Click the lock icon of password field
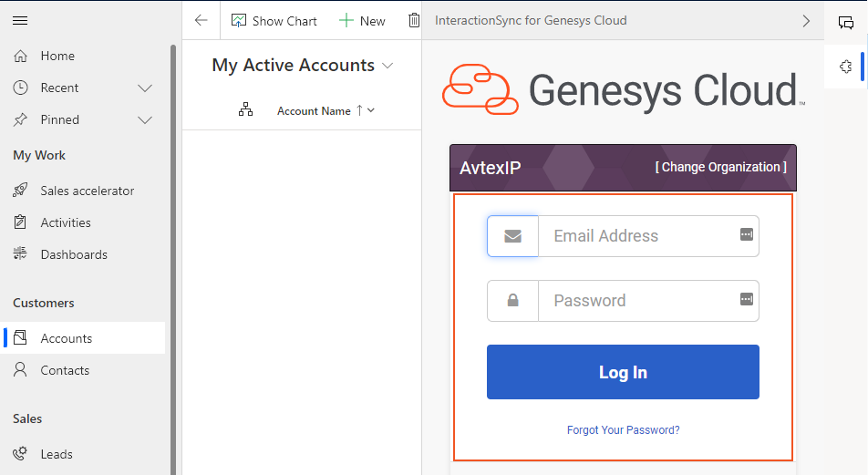868x475 pixels. (x=512, y=301)
